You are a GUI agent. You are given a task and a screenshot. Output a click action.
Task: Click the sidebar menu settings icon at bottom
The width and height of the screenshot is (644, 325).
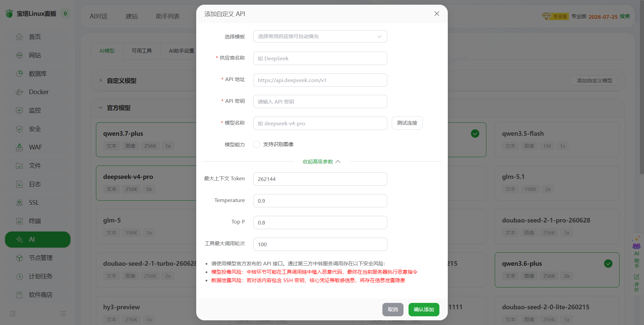pyautogui.click(x=63, y=314)
